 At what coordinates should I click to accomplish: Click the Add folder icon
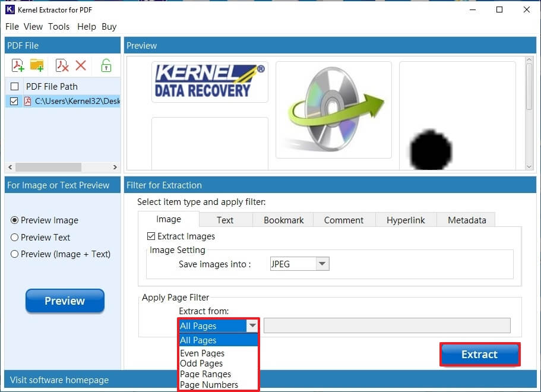(37, 65)
